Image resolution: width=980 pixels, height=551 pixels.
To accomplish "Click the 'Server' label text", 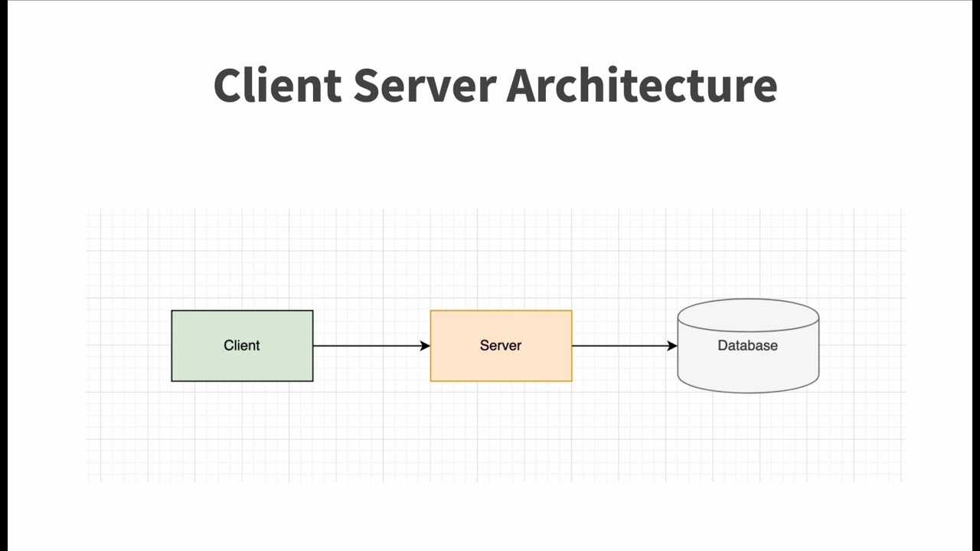I will [501, 345].
